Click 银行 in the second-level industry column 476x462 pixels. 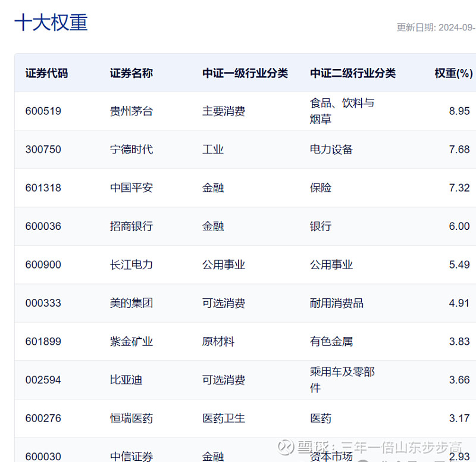pyautogui.click(x=321, y=226)
